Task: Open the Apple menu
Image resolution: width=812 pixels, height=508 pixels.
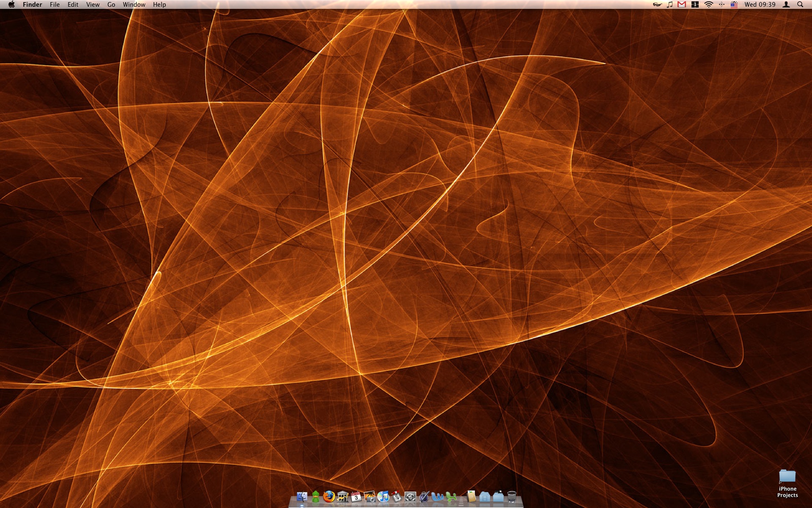Action: click(11, 5)
